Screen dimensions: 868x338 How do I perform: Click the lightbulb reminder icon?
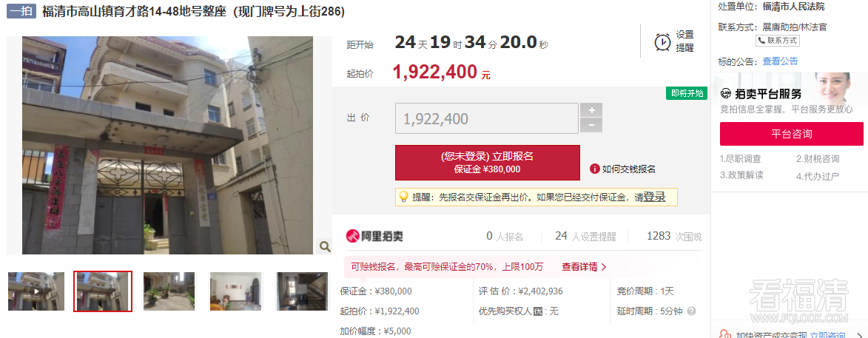pos(403,197)
